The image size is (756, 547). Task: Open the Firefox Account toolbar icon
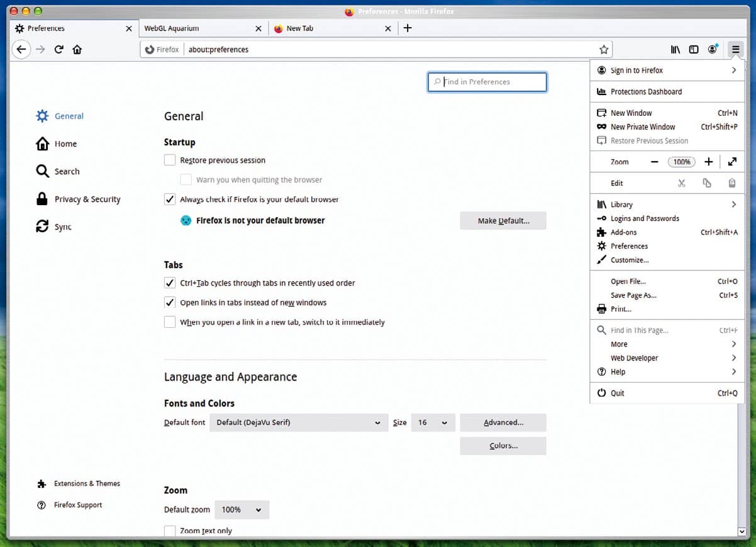[713, 49]
